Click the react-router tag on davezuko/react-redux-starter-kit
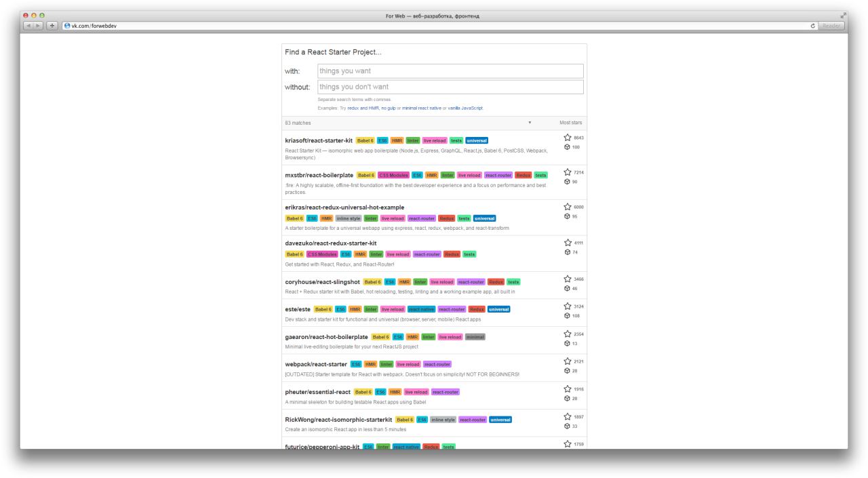 [x=427, y=254]
